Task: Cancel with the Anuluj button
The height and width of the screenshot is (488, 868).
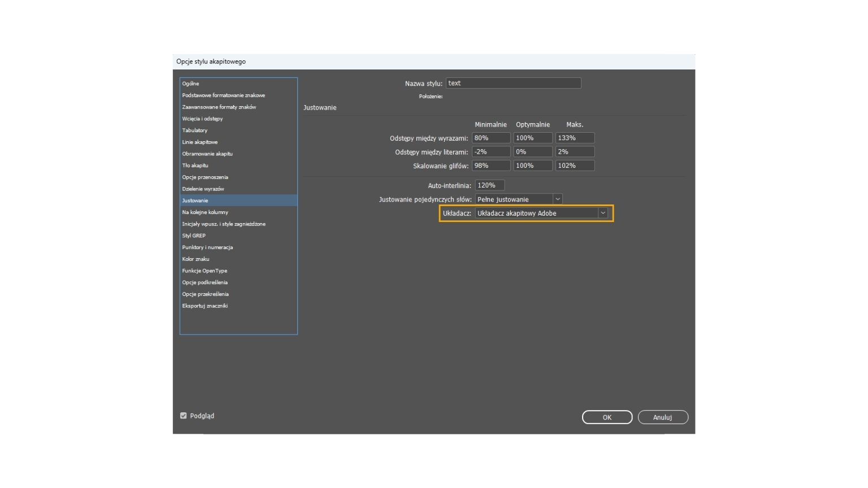Action: (663, 417)
